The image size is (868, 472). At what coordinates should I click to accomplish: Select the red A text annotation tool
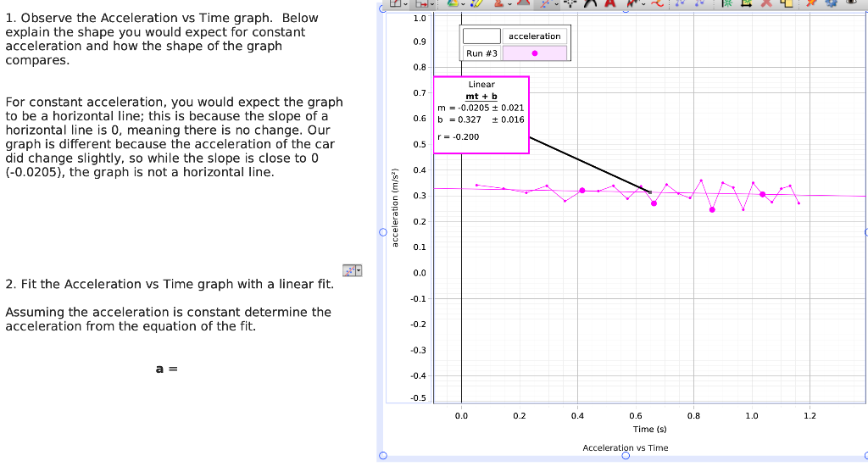610,3
